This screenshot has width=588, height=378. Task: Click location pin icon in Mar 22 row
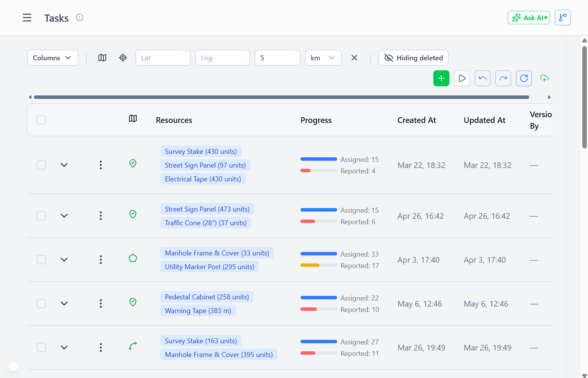[x=133, y=163]
